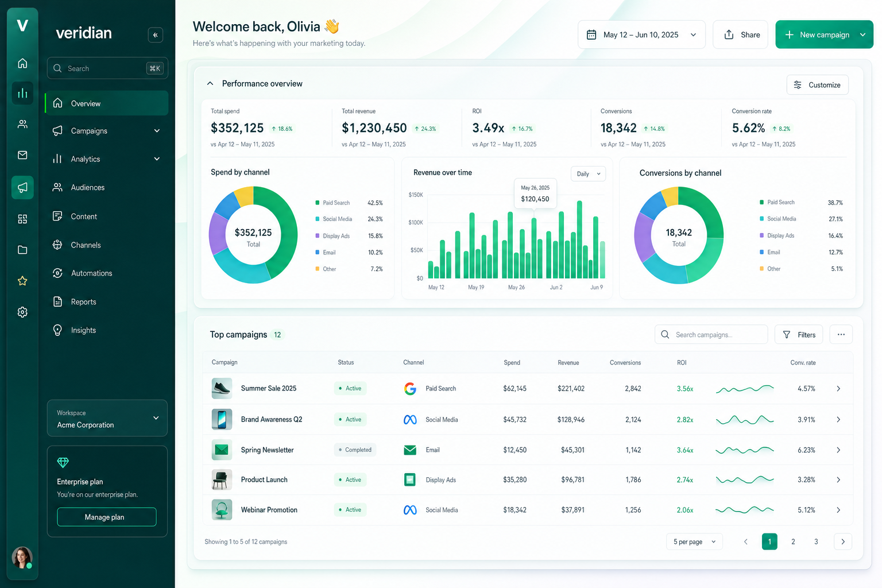This screenshot has height=588, width=882.
Task: Expand the Campaigns sidebar submenu
Action: (x=157, y=131)
